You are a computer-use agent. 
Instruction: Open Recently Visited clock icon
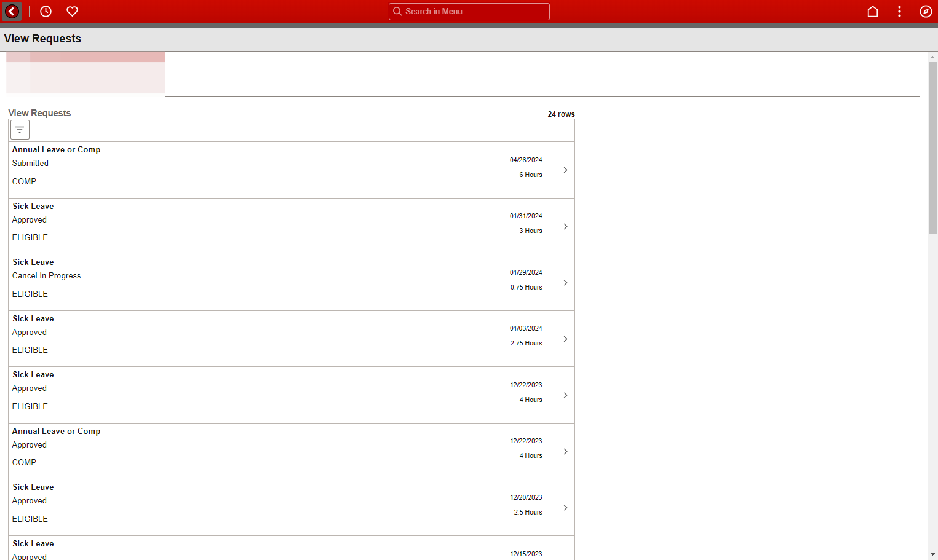pos(46,11)
